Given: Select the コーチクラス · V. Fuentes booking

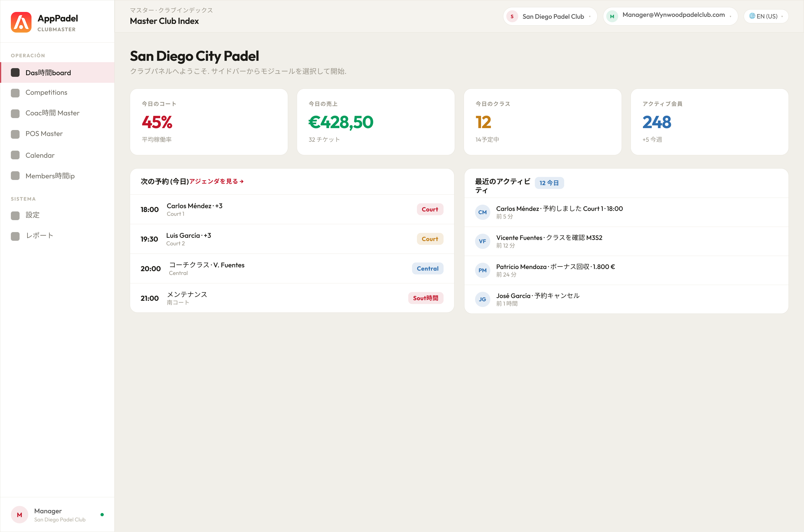Looking at the screenshot, I should click(292, 268).
